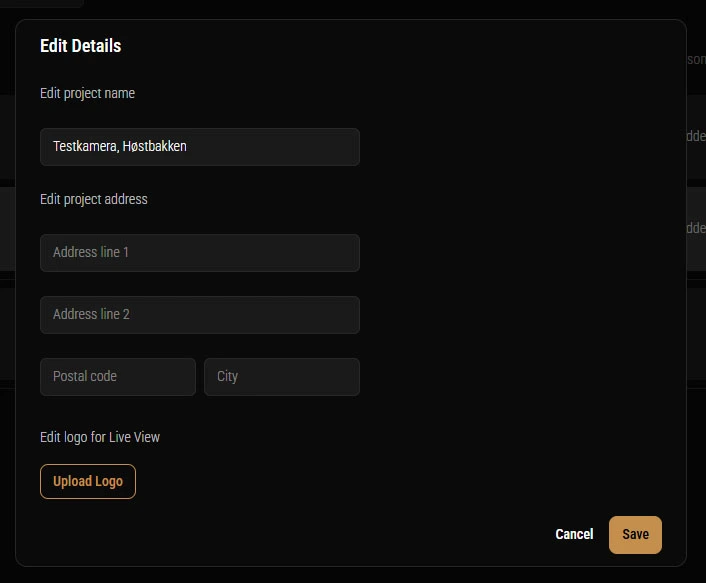Save the edited project details
The image size is (706, 583).
pos(635,534)
